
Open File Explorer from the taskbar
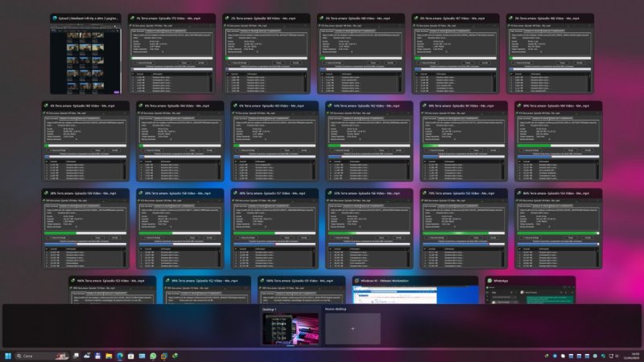(x=109, y=356)
